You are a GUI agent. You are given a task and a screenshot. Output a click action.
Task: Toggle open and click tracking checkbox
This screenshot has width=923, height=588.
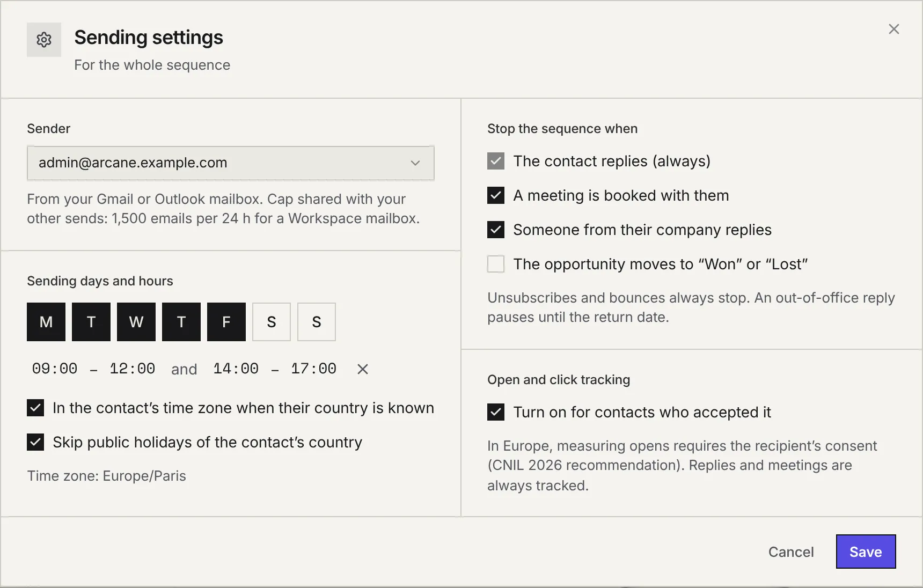[496, 412]
